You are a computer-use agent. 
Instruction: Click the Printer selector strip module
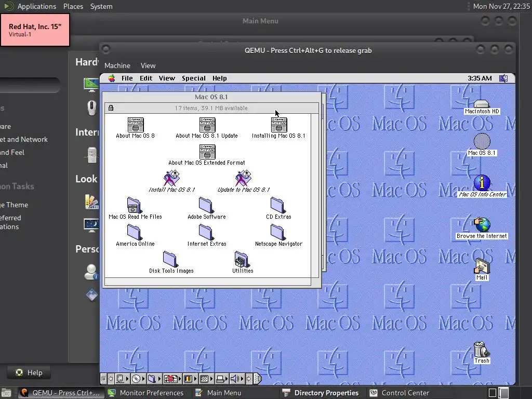tap(221, 379)
